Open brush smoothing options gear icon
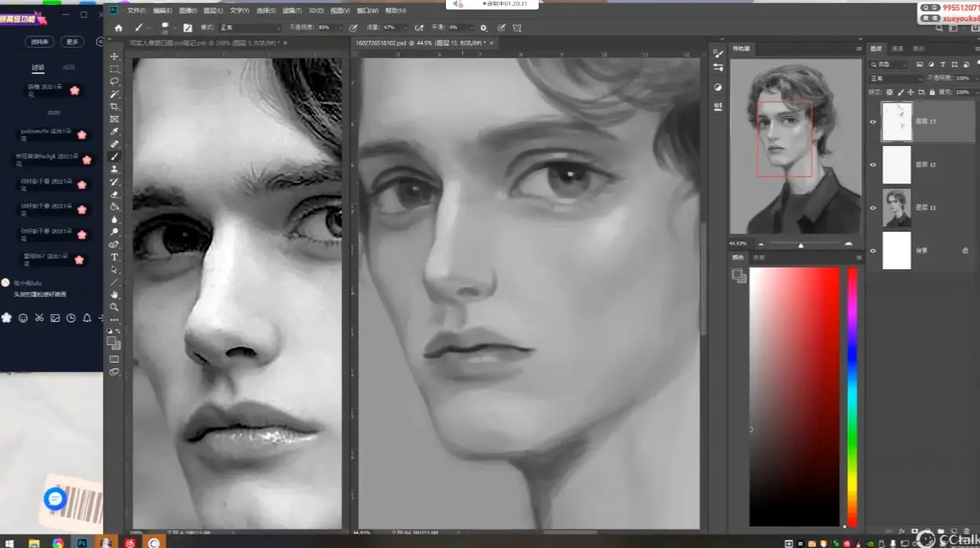Screen dimensions: 980x548 (x=484, y=27)
